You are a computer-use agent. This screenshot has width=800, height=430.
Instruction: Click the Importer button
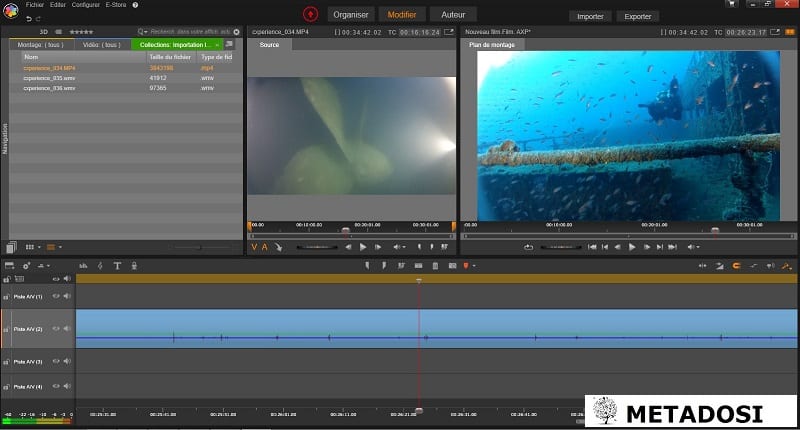590,16
